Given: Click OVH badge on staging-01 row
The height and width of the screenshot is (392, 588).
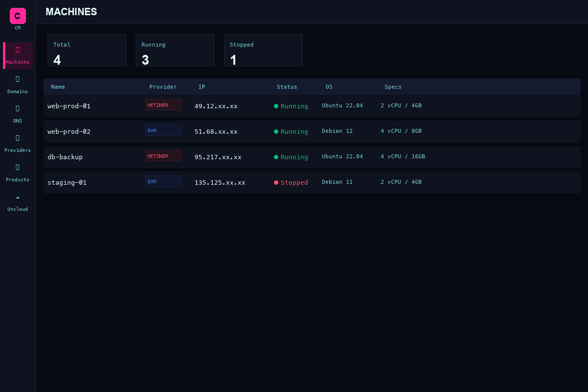Looking at the screenshot, I should tap(163, 181).
